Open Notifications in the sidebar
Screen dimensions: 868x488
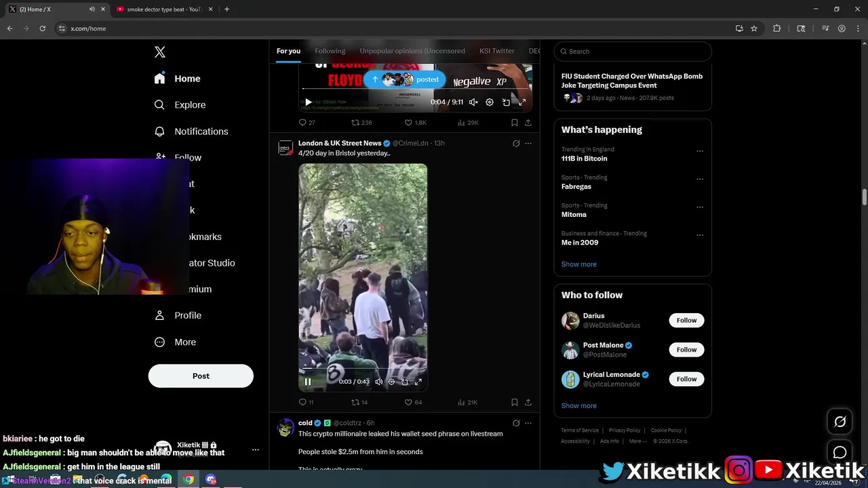click(x=191, y=131)
